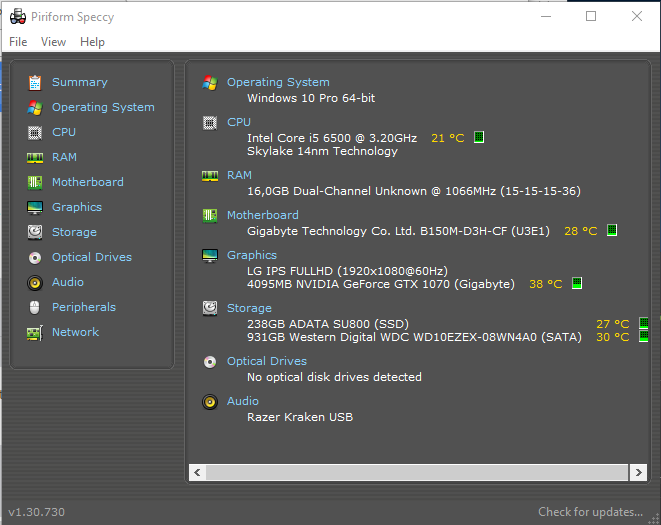Click the Storage heading link in summary
The image size is (661, 525).
tap(249, 308)
